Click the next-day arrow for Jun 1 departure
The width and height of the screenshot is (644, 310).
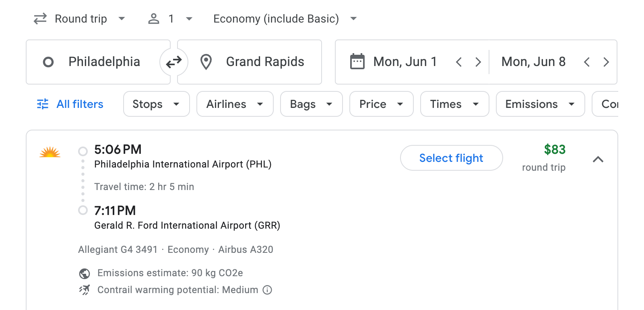click(478, 62)
